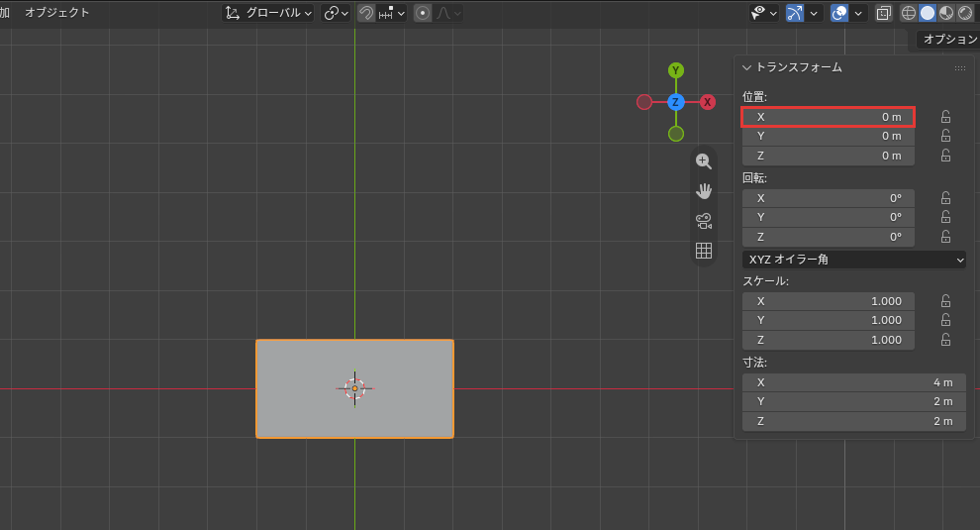
Task: Switch to solid viewport shading
Action: click(x=928, y=13)
